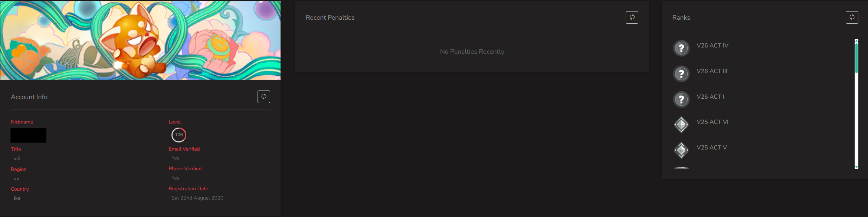Click the Region value ap
Viewport: 868px width, 217px height.
pos(17,179)
